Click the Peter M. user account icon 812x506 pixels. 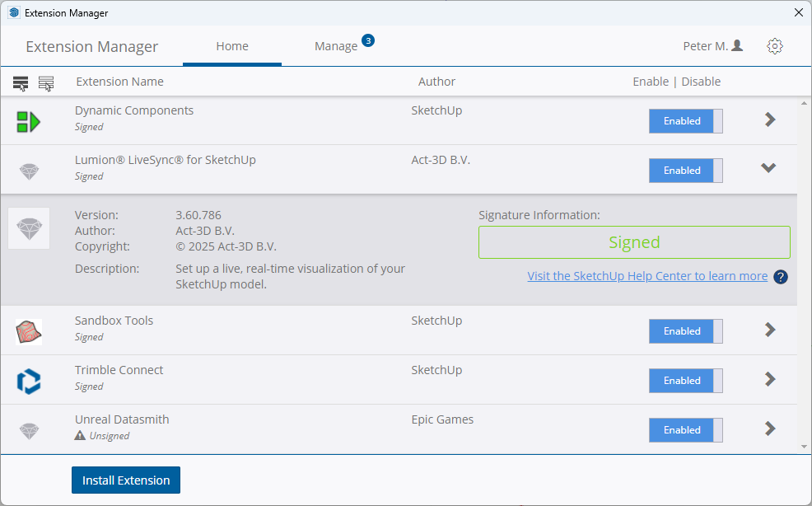pos(737,46)
